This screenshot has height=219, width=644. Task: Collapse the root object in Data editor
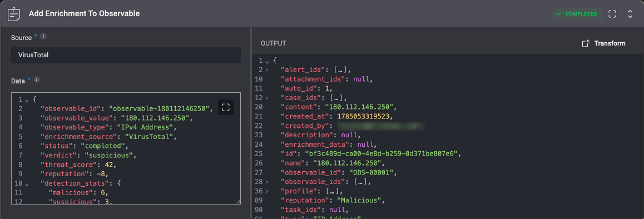coord(27,100)
